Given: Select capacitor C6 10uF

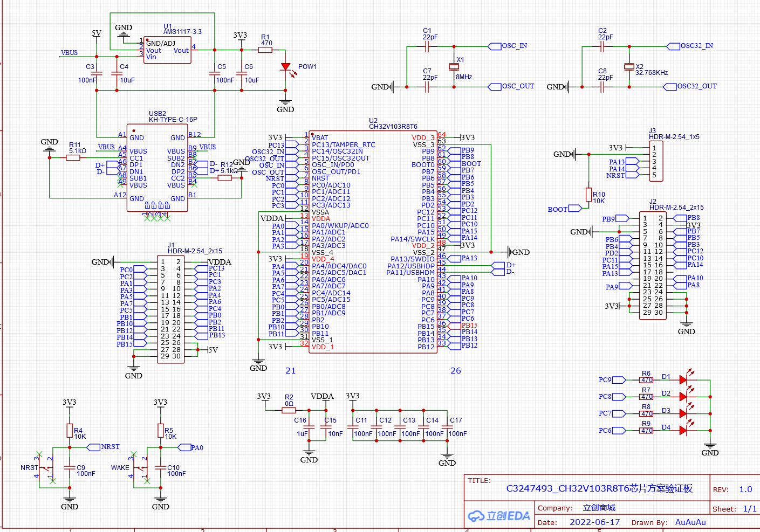Looking at the screenshot, I should [x=242, y=73].
